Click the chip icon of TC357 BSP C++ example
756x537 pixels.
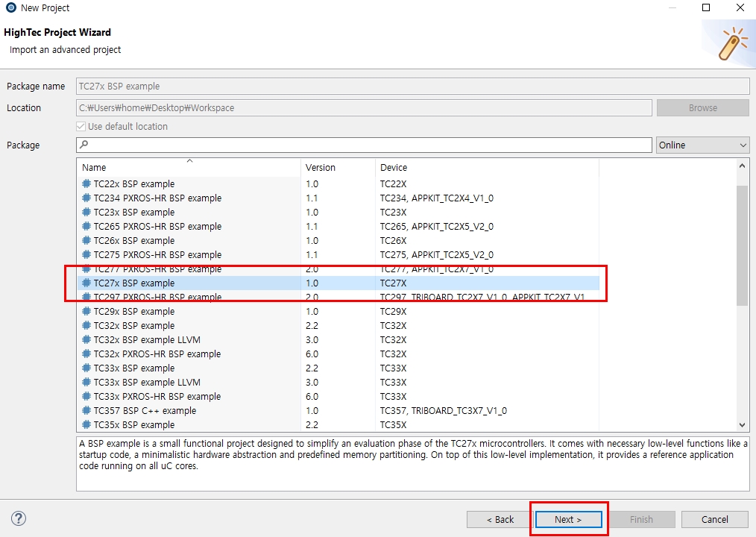(x=86, y=411)
